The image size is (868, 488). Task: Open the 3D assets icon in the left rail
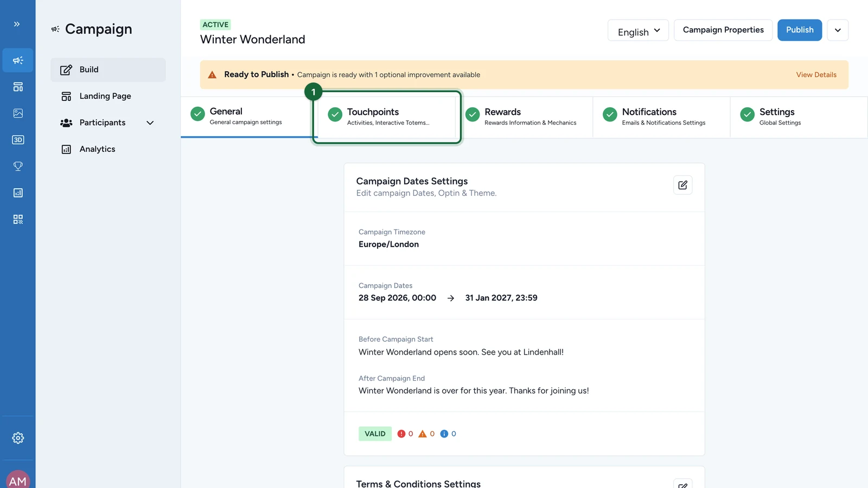click(x=18, y=140)
